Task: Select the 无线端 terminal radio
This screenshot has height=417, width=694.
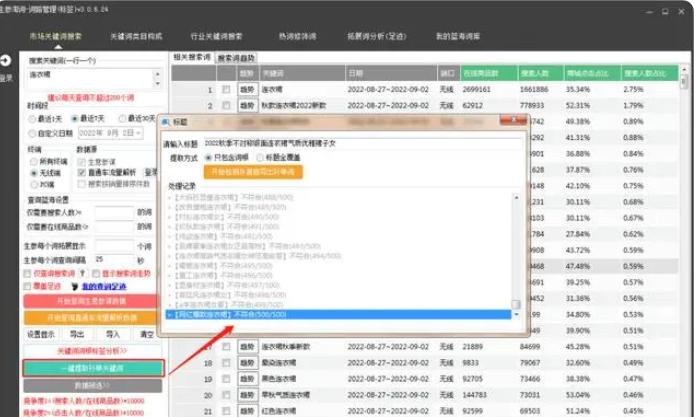Action: [34, 173]
